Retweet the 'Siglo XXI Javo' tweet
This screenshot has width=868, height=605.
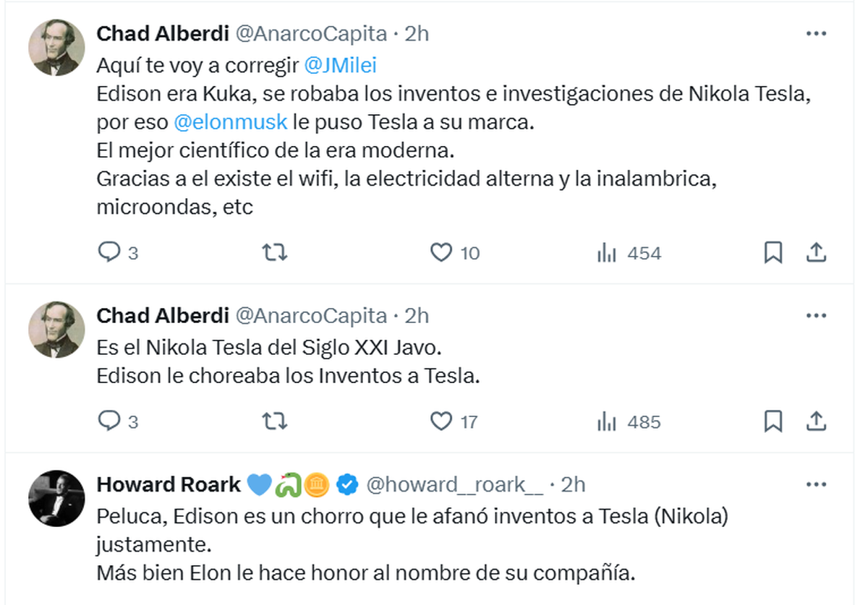(273, 421)
